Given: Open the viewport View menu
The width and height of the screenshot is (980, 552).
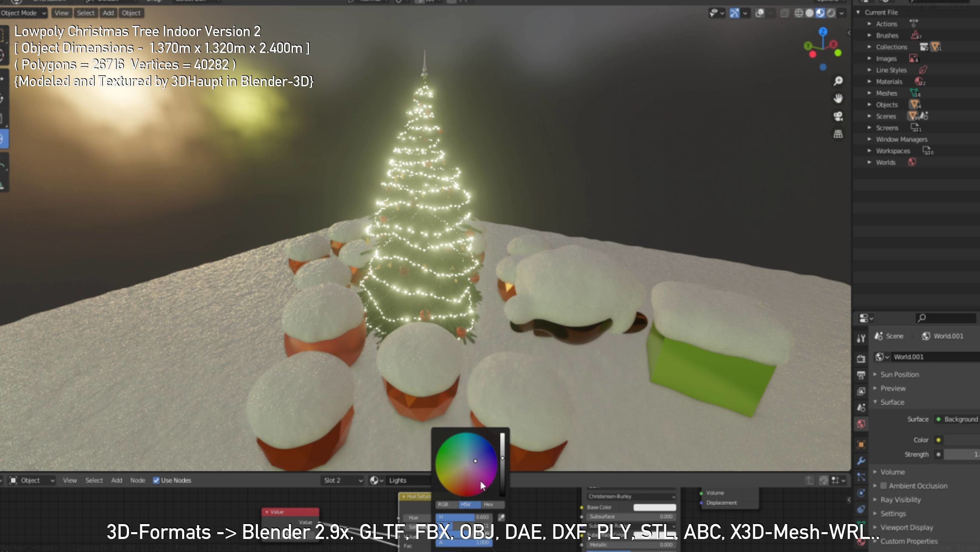Looking at the screenshot, I should click(61, 13).
